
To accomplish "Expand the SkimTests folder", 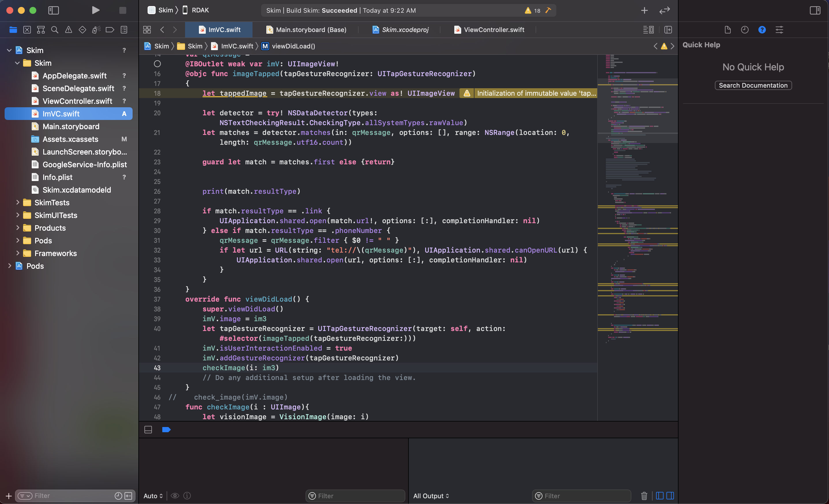I will (x=18, y=202).
